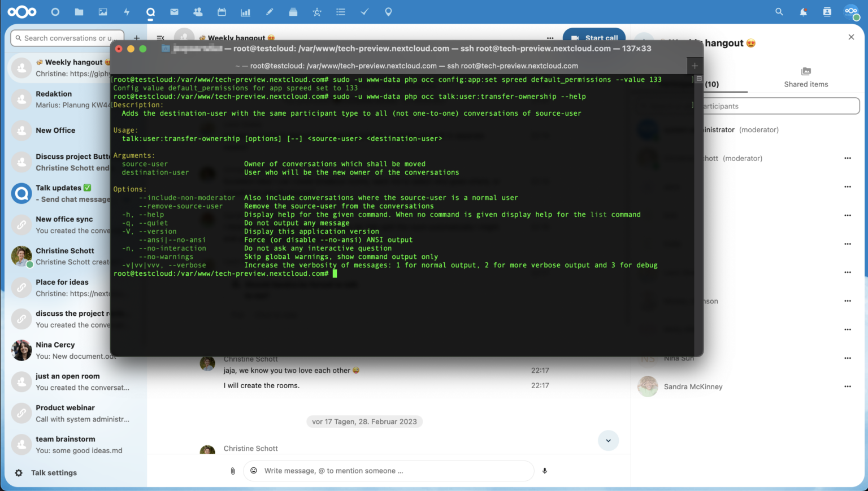Open the Contacts app icon
Screen dimensions: 868x491
pyautogui.click(x=198, y=12)
